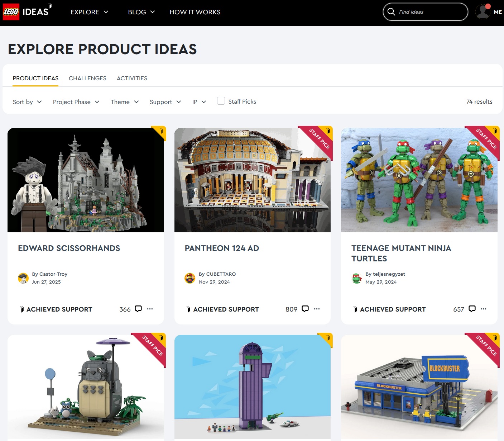The image size is (504, 441).
Task: Switch to the Challenges tab
Action: (87, 78)
